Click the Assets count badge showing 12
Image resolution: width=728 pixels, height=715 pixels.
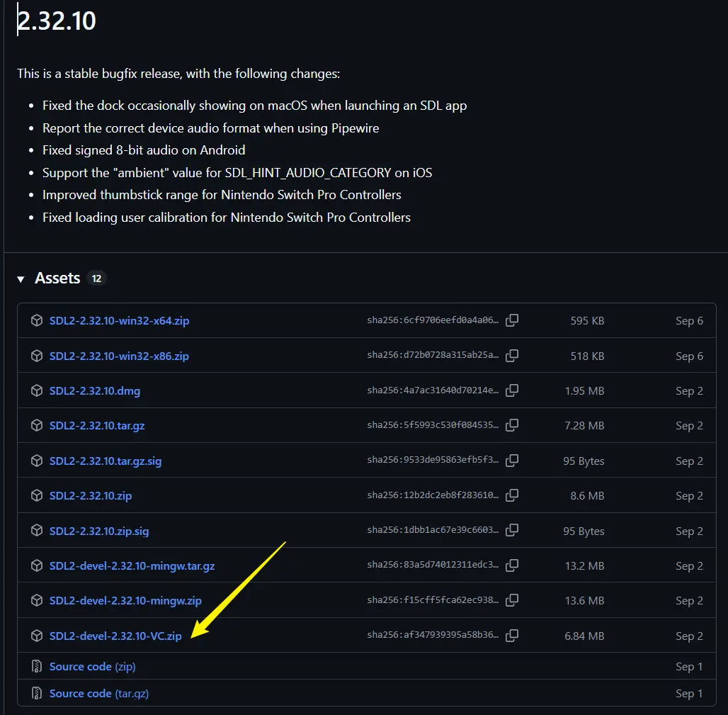tap(96, 278)
